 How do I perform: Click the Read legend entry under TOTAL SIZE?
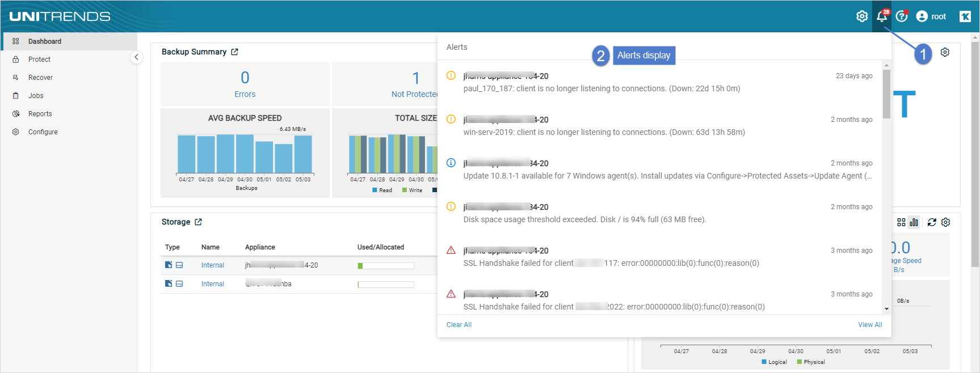(x=382, y=190)
